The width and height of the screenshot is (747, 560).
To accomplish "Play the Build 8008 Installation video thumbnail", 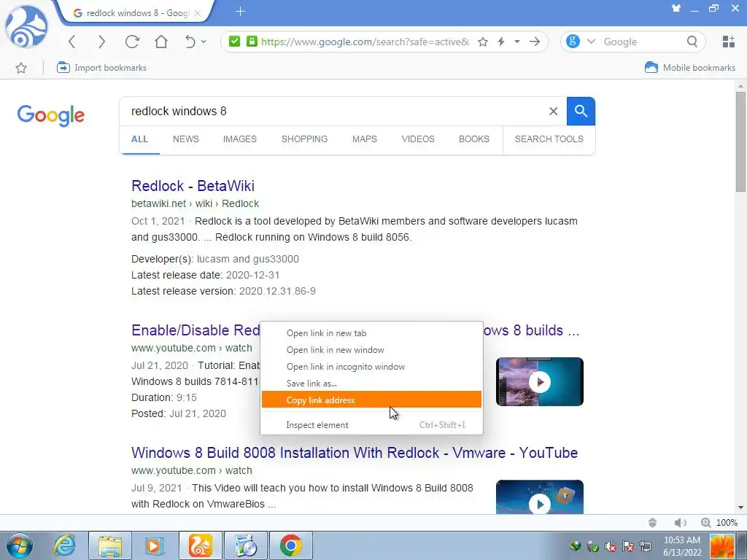I will click(539, 497).
